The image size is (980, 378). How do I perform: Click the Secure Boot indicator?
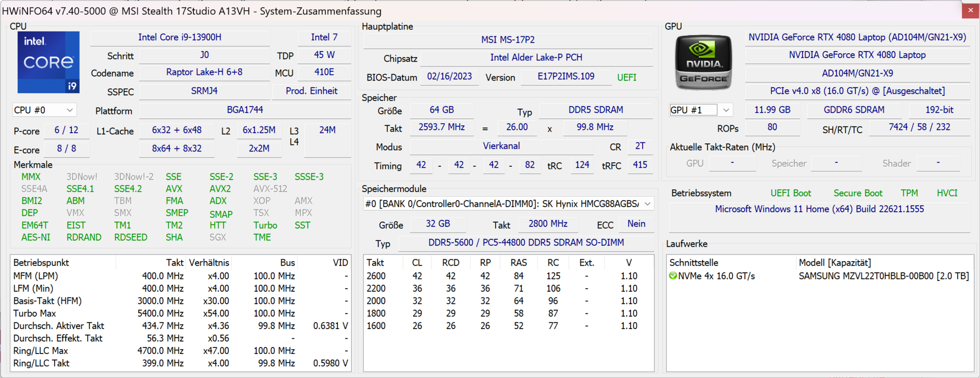click(857, 193)
